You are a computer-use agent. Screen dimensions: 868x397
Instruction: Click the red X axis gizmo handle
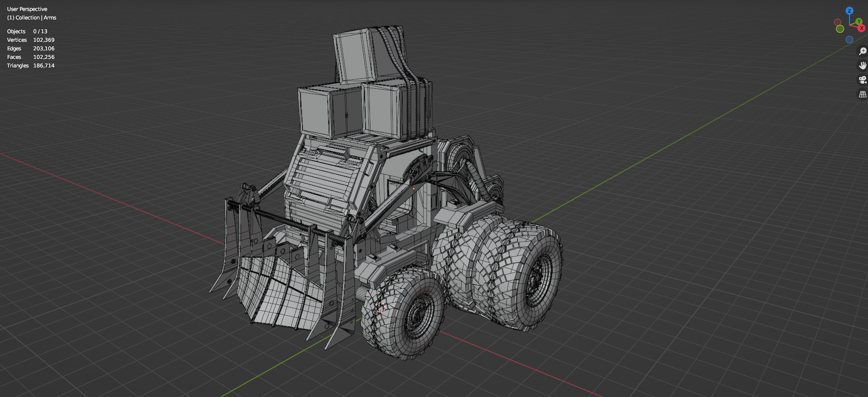861,28
